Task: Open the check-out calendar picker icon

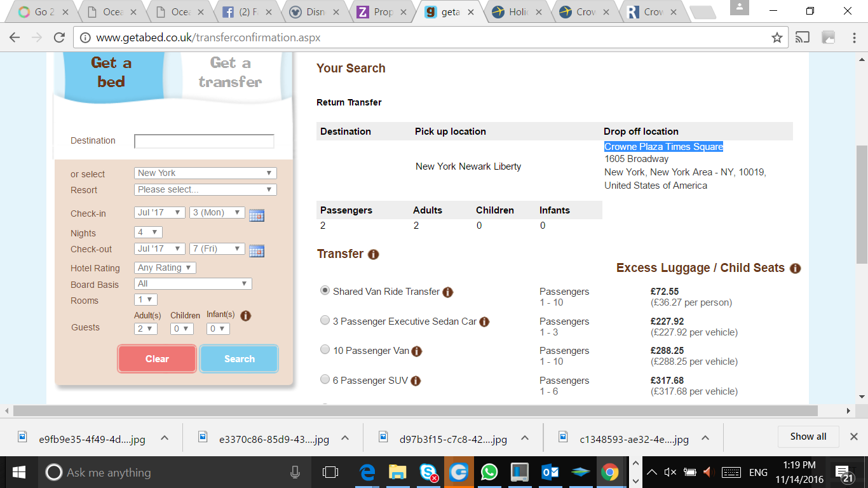Action: (x=257, y=251)
